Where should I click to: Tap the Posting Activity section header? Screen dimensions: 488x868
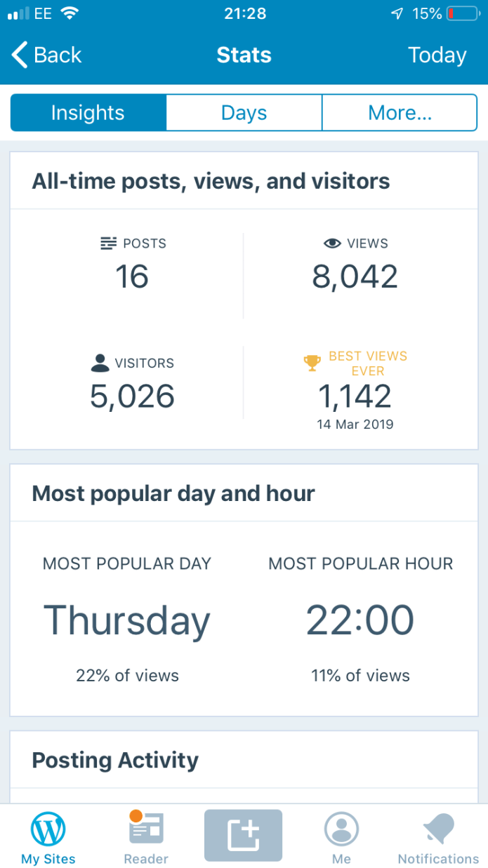115,760
